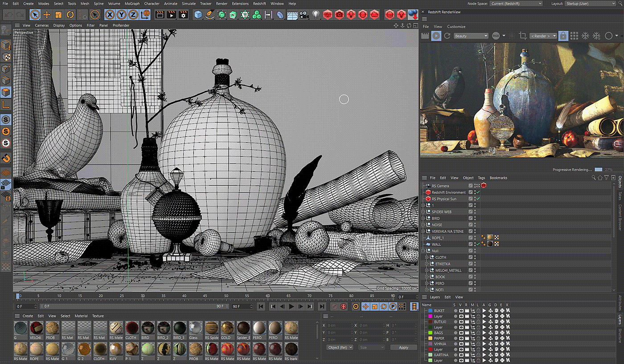Toggle the X-axis lock button
The width and height of the screenshot is (624, 364).
110,15
